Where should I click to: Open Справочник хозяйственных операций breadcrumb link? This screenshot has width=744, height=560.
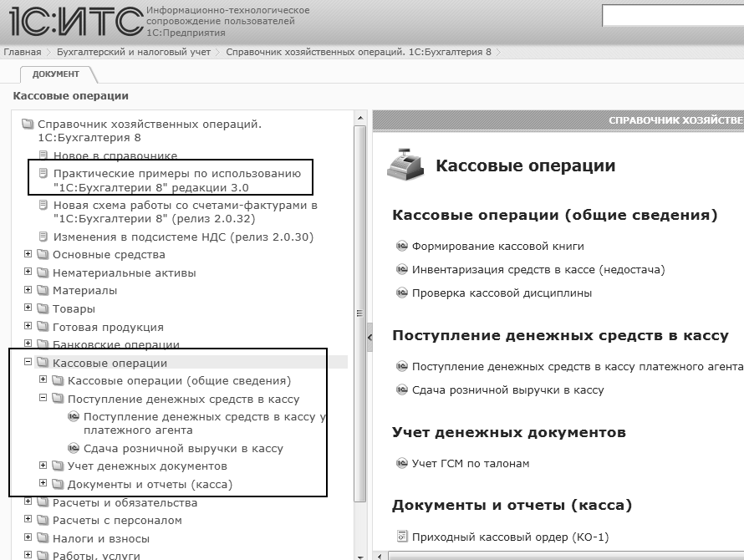pos(359,52)
